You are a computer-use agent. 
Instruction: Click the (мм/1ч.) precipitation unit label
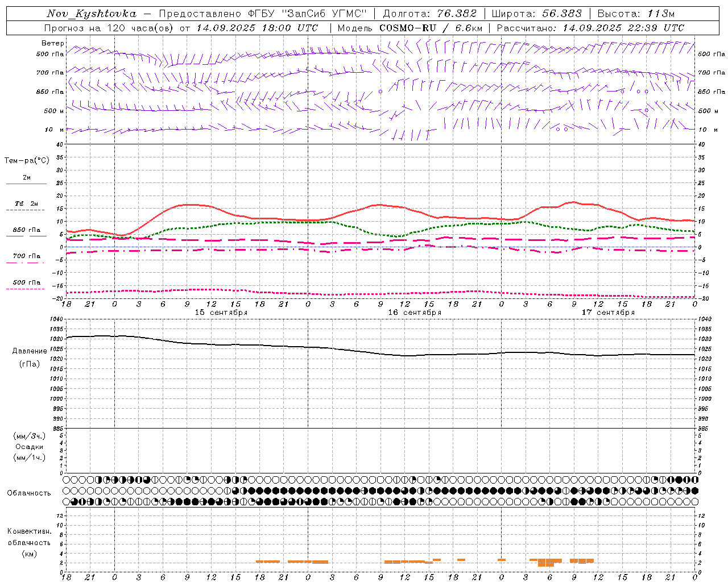tap(30, 458)
